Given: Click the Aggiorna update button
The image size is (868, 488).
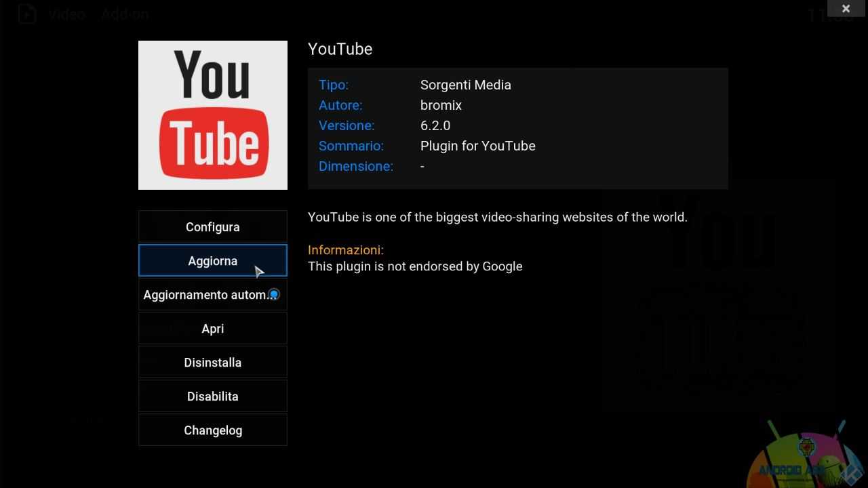Looking at the screenshot, I should (x=212, y=260).
